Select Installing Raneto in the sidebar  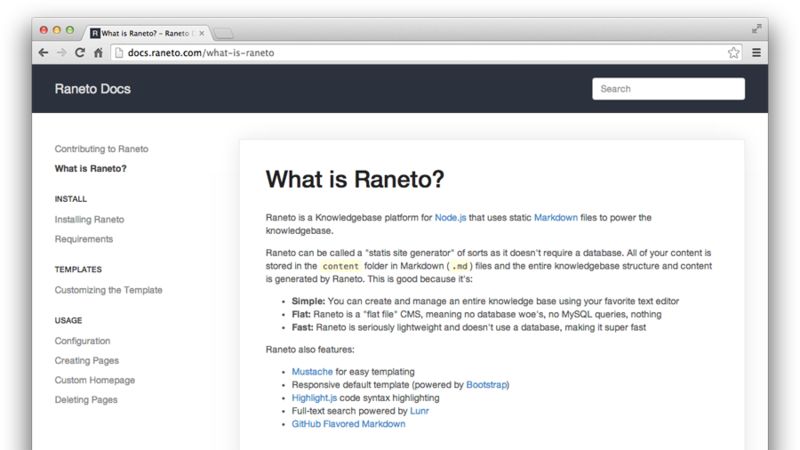[89, 219]
